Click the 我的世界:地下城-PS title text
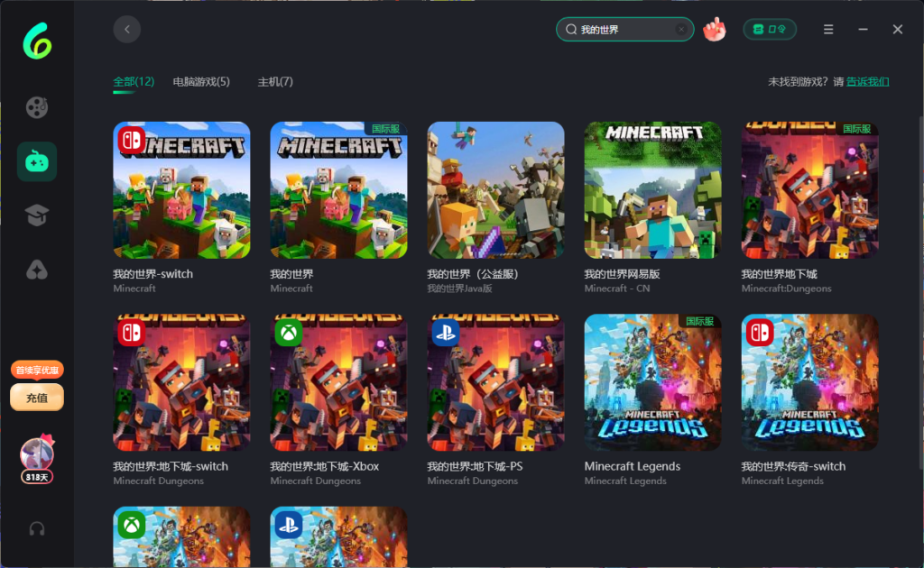The image size is (924, 568). [x=475, y=466]
